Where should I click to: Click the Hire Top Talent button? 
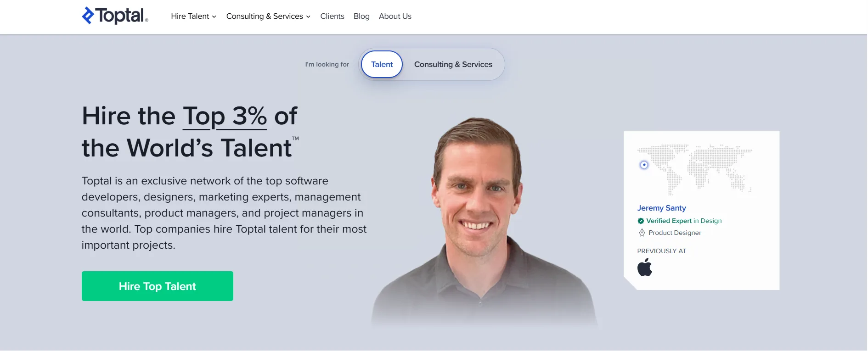pyautogui.click(x=158, y=286)
